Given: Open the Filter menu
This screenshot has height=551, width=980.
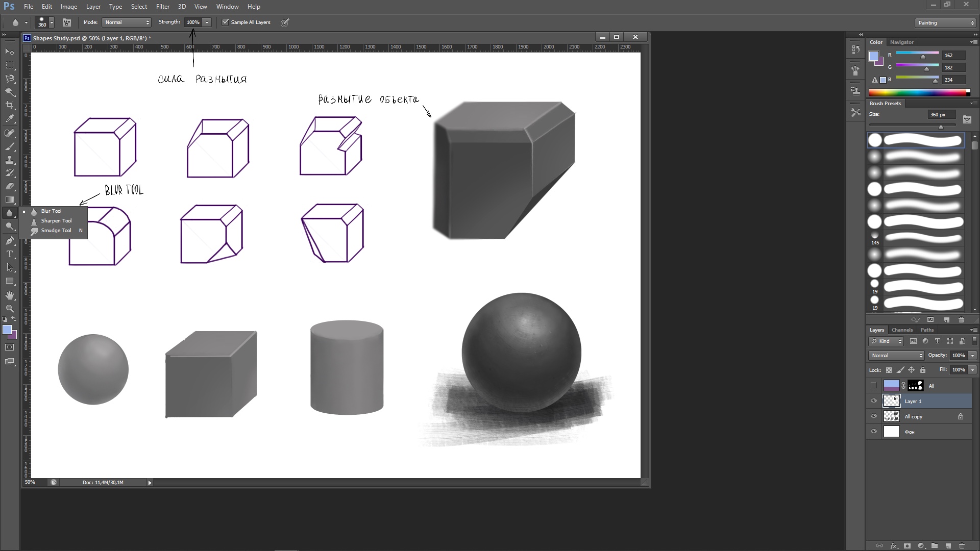Looking at the screenshot, I should point(162,6).
